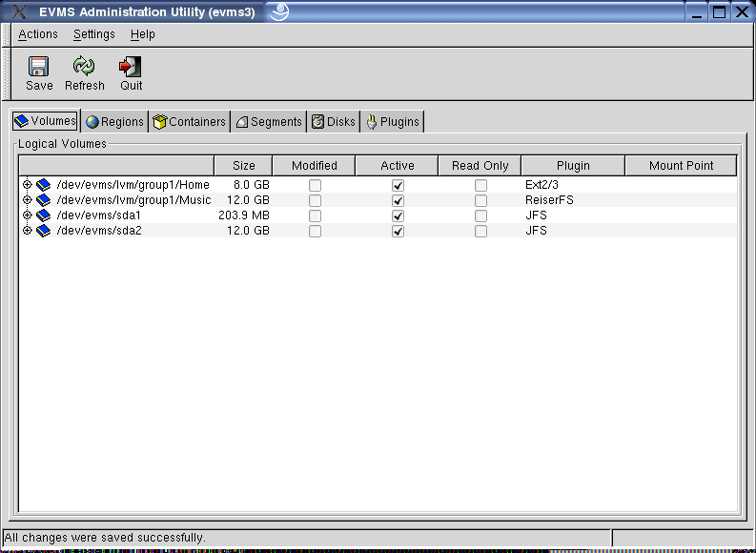Viewport: 756px width, 553px height.
Task: Toggle Modified checkbox for /dev/evms/sda1
Action: (315, 215)
